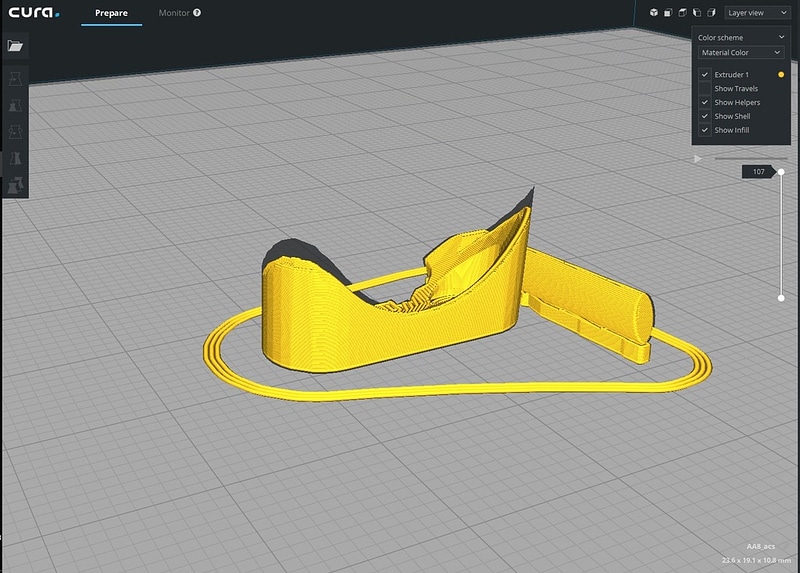Click the vertical layer slider track
800x573 pixels.
click(781, 235)
